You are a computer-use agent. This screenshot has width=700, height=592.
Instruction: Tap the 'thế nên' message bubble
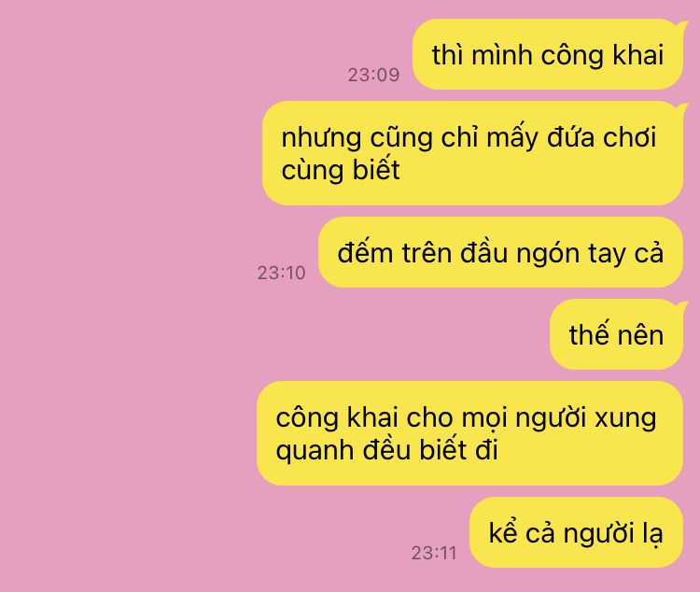[x=617, y=334]
